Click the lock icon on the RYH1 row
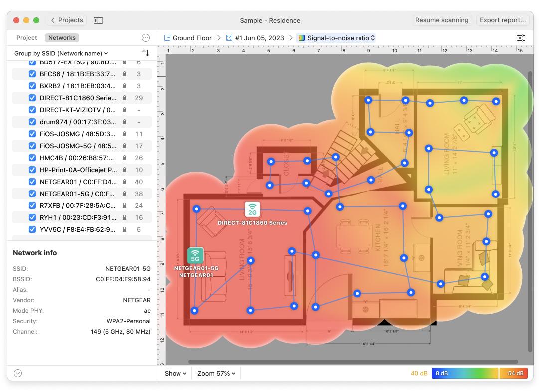 124,218
